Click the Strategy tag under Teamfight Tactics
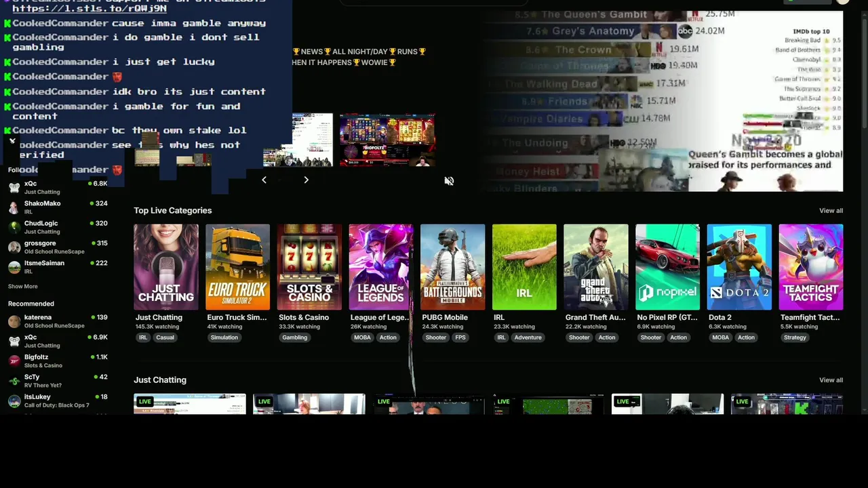 click(x=795, y=338)
